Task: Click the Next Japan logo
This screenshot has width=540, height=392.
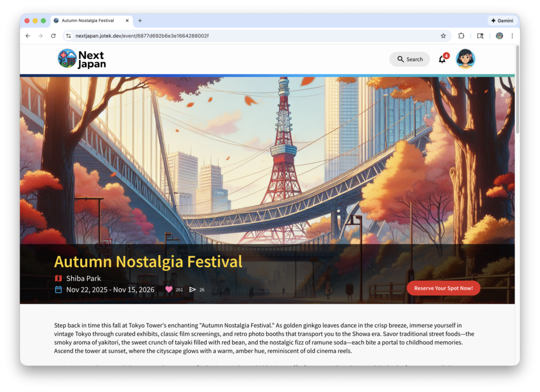Action: pyautogui.click(x=82, y=59)
